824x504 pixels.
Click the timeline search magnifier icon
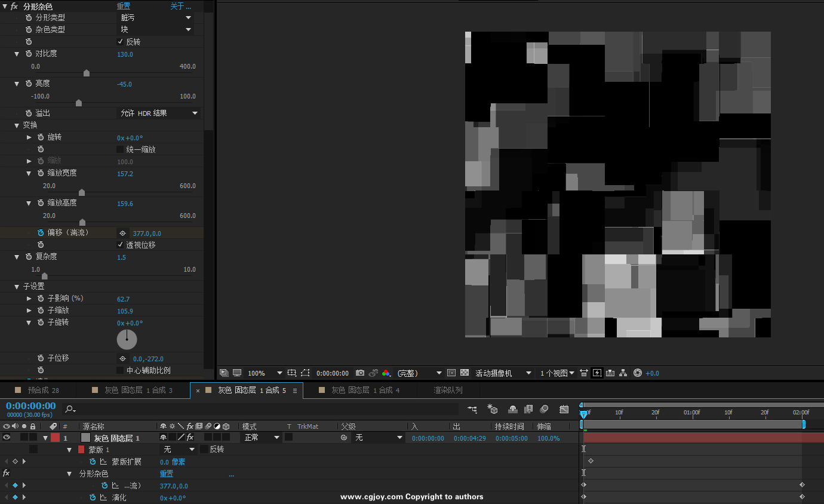(70, 409)
